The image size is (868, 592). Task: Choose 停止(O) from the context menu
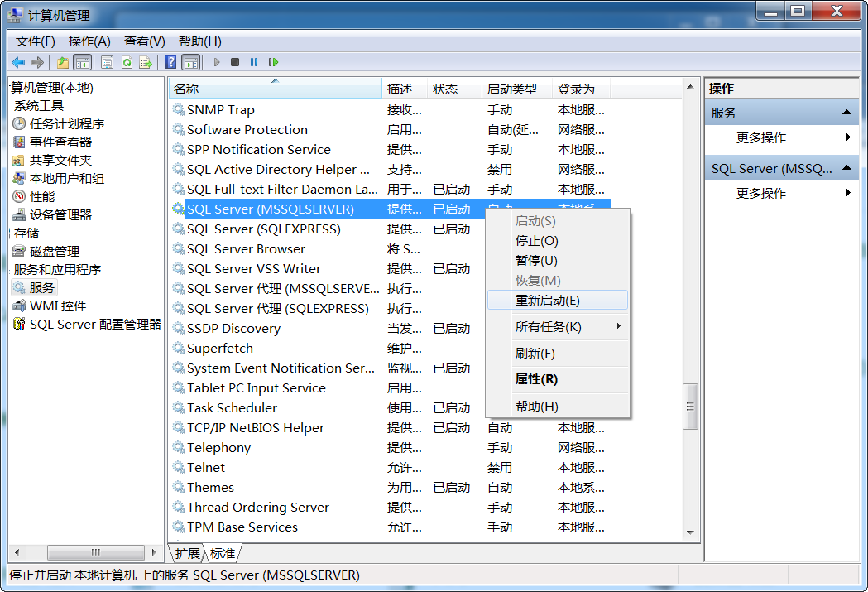[558, 241]
